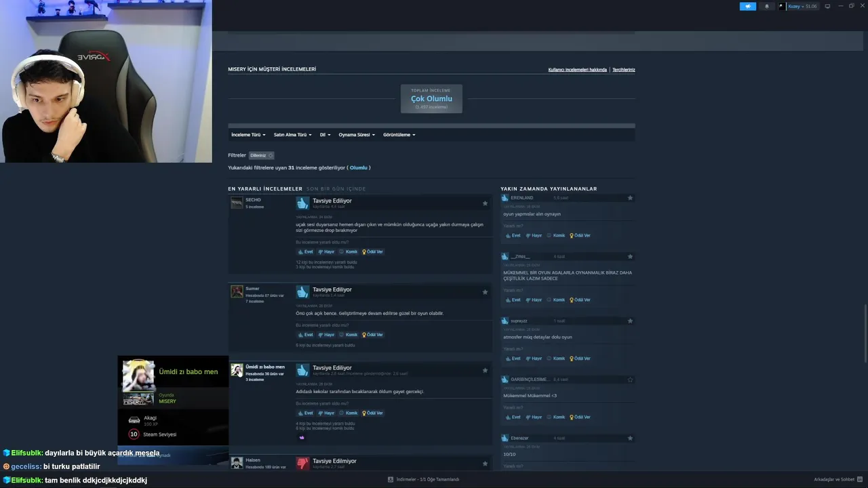Viewport: 868px width, 488px height.
Task: Click the Çok Olumlu review summary box
Action: pos(431,99)
